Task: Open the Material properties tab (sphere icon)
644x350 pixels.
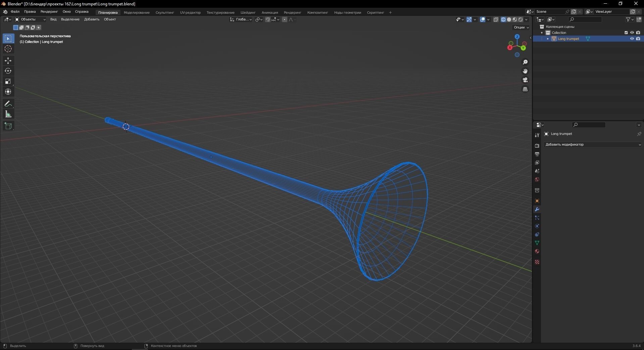Action: pos(537,251)
